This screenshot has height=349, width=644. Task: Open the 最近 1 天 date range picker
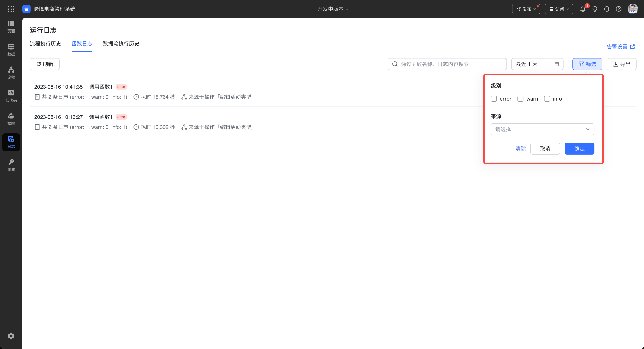click(x=537, y=64)
